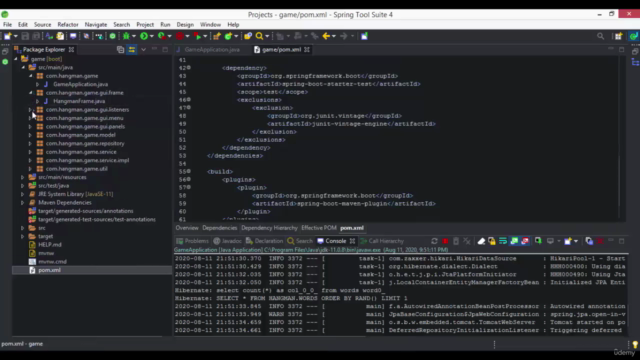This screenshot has height=360, width=640.
Task: Click the New file toolbar icon
Action: tap(7, 36)
